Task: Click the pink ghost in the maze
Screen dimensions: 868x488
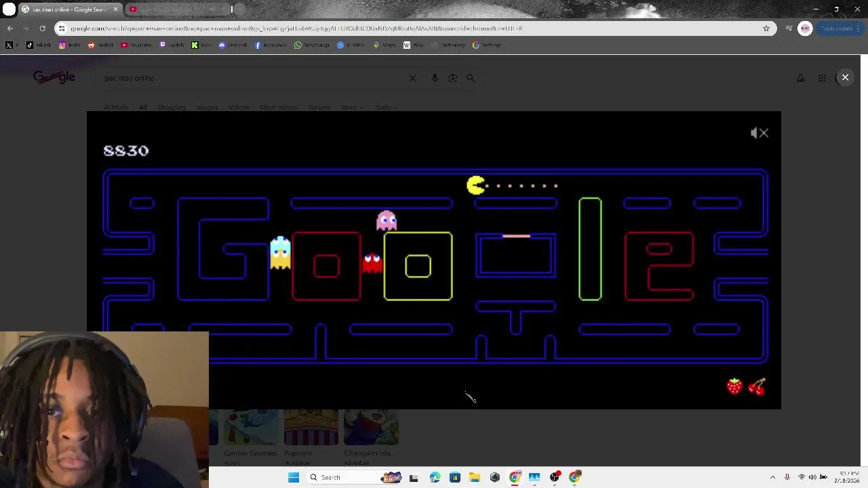Action: click(387, 220)
